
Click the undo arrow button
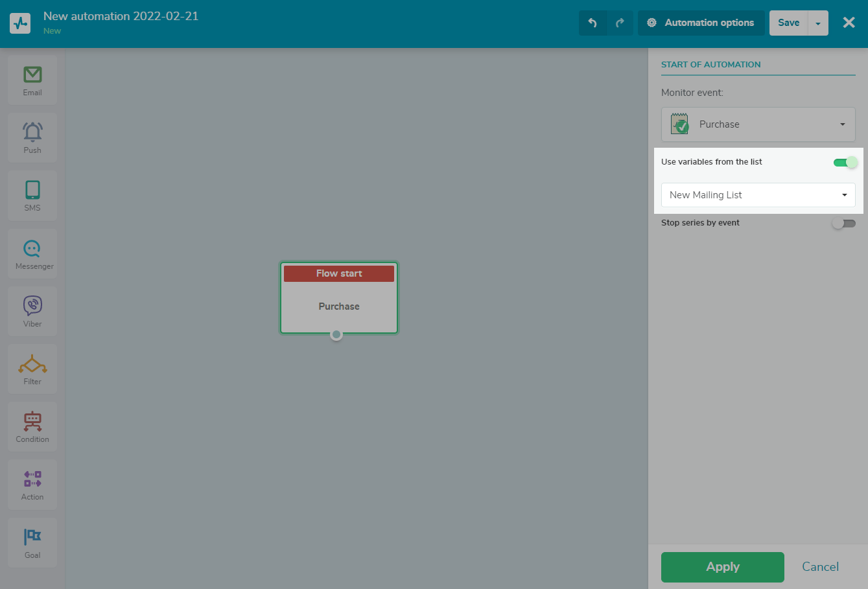[592, 23]
